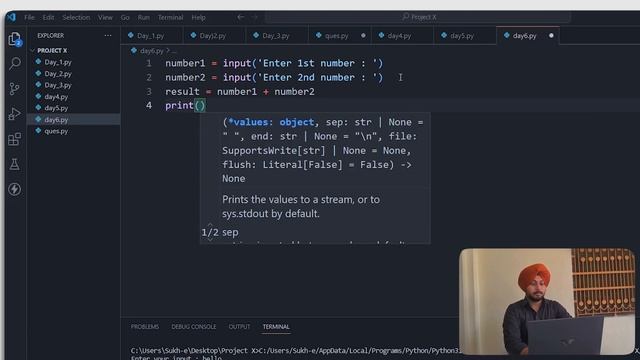This screenshot has width=640, height=360.
Task: Switch to PROBLEMS panel tab
Action: click(x=144, y=327)
